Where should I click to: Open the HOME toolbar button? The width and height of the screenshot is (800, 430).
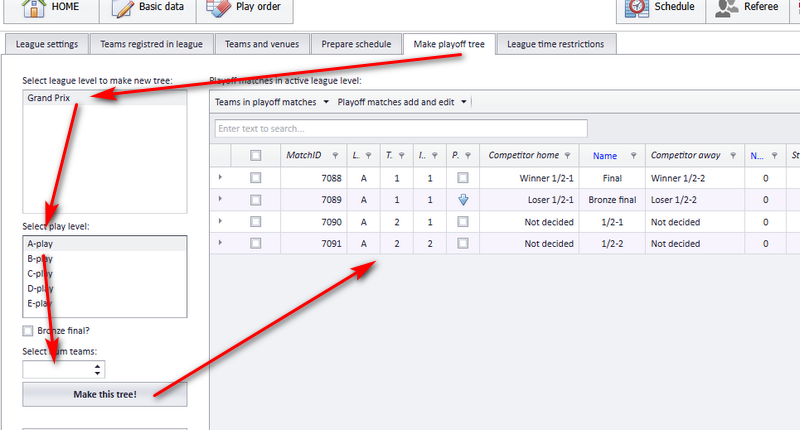pyautogui.click(x=51, y=9)
